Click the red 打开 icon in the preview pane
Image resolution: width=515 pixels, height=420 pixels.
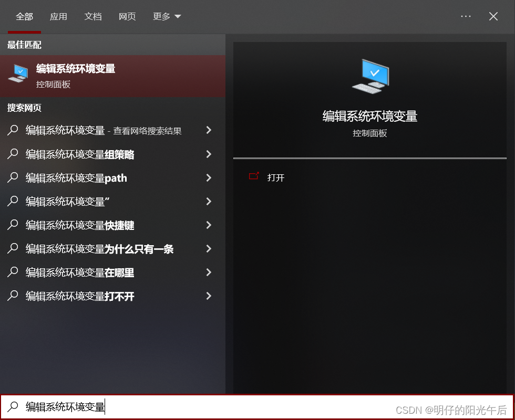(x=254, y=177)
